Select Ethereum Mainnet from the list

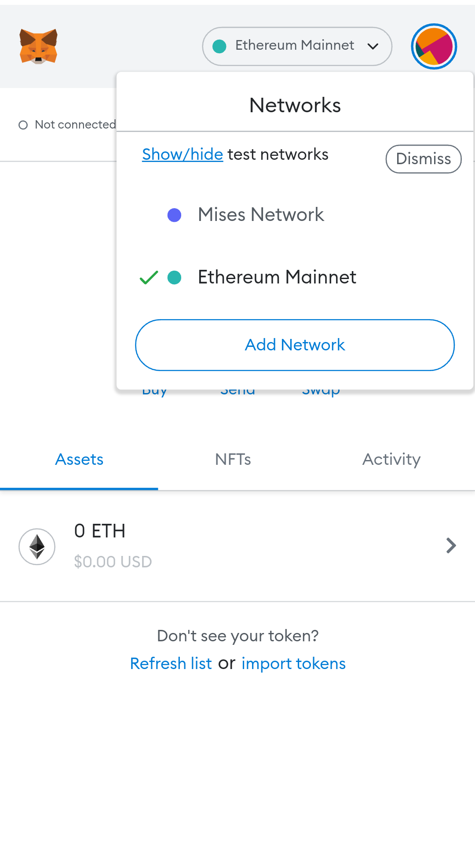[277, 278]
